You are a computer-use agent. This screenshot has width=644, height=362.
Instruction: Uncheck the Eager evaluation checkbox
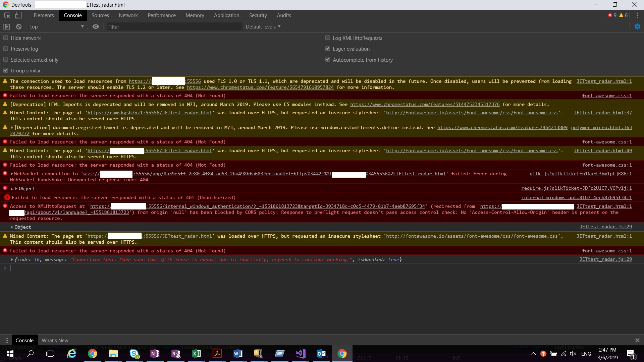coord(328,49)
